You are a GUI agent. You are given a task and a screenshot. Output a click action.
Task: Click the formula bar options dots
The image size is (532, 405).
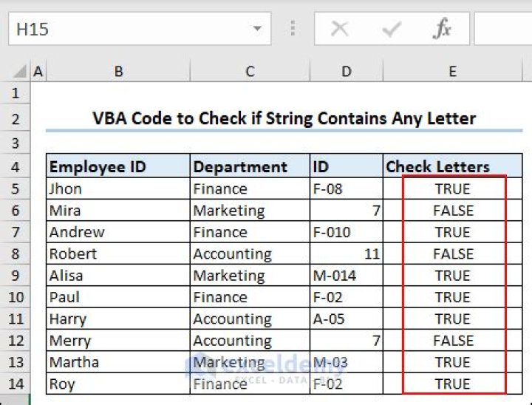coord(293,30)
